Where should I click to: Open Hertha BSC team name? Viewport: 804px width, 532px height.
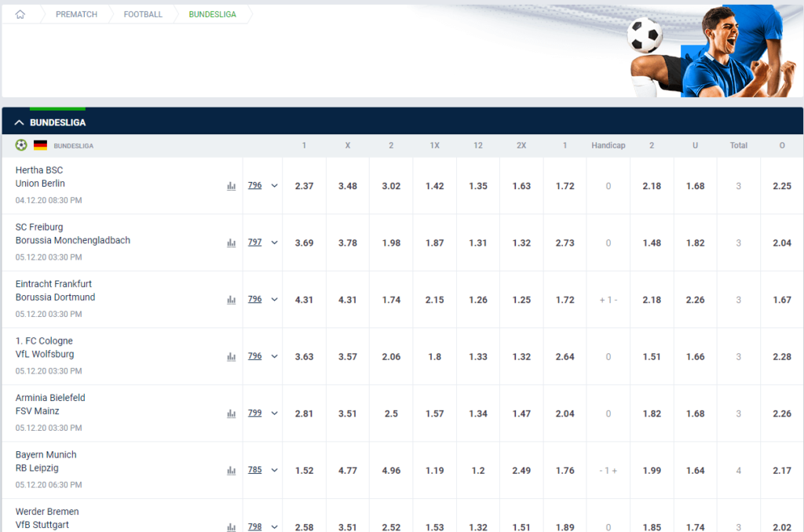pyautogui.click(x=39, y=170)
